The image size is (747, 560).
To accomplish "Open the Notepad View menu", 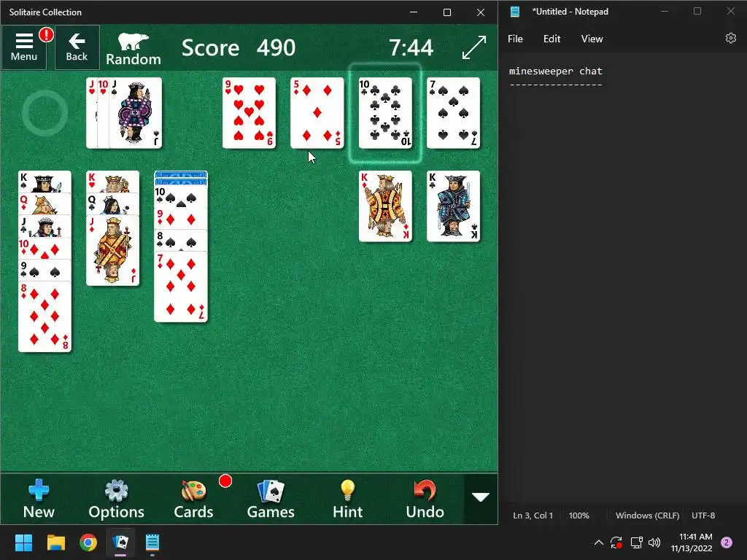I will pyautogui.click(x=592, y=39).
